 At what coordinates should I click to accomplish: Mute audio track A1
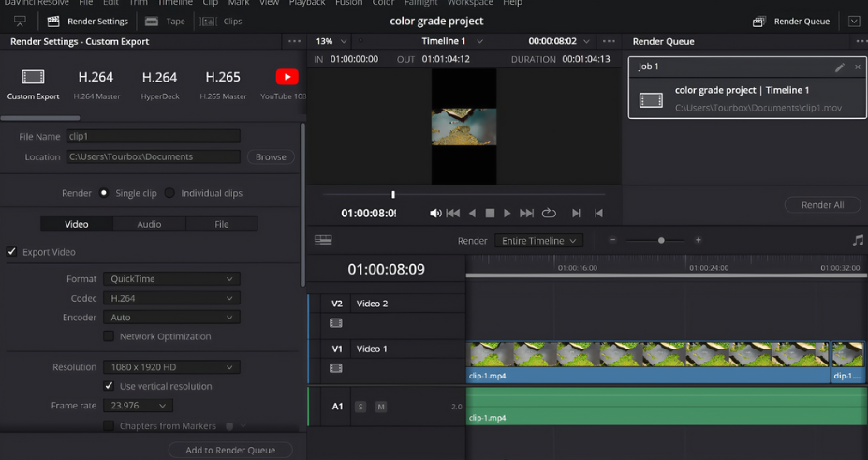coord(381,407)
